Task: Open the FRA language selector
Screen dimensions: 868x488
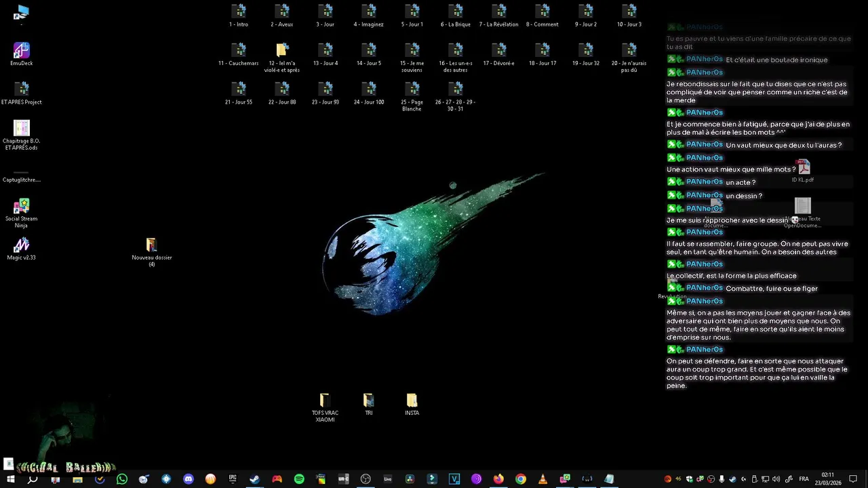Action: point(804,479)
